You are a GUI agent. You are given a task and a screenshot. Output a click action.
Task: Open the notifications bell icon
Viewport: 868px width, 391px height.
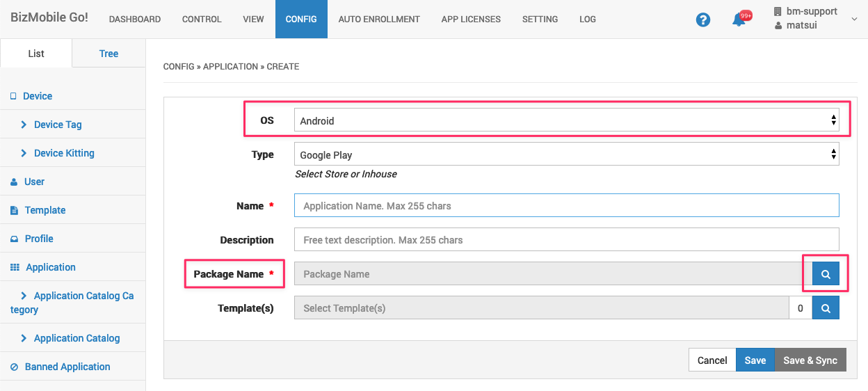(739, 20)
